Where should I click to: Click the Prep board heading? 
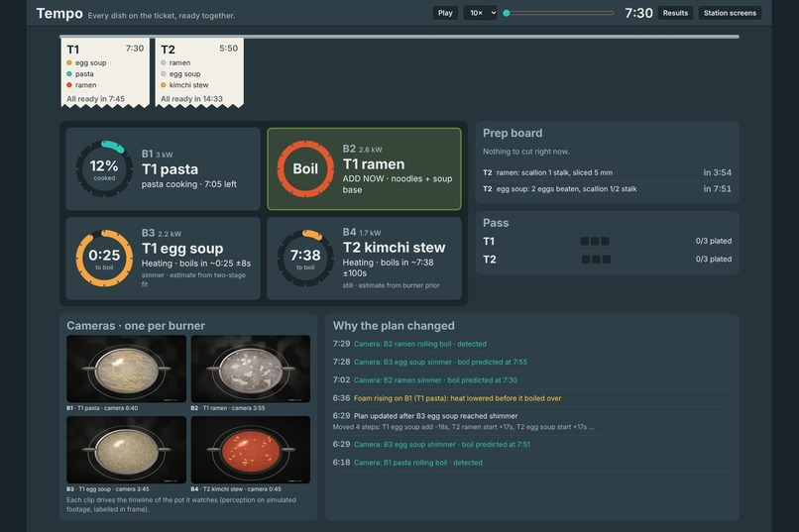(x=513, y=133)
